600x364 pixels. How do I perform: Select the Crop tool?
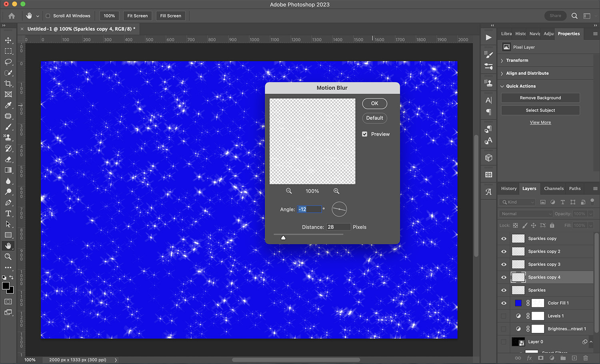click(x=8, y=84)
